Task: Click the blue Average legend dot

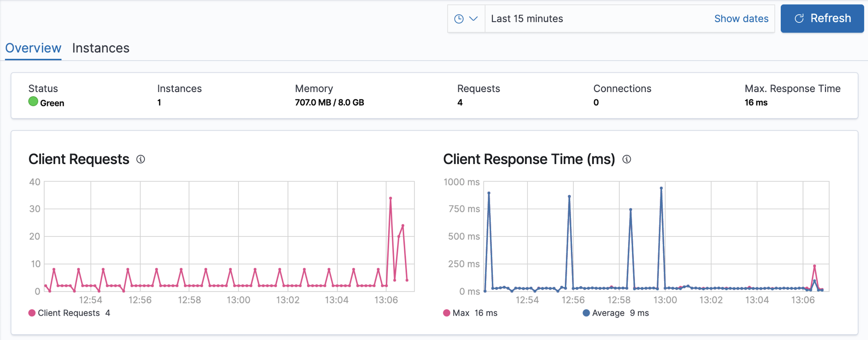Action: [x=586, y=313]
